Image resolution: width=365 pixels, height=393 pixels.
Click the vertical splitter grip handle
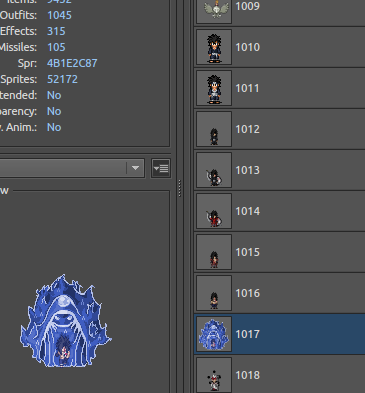tap(180, 188)
